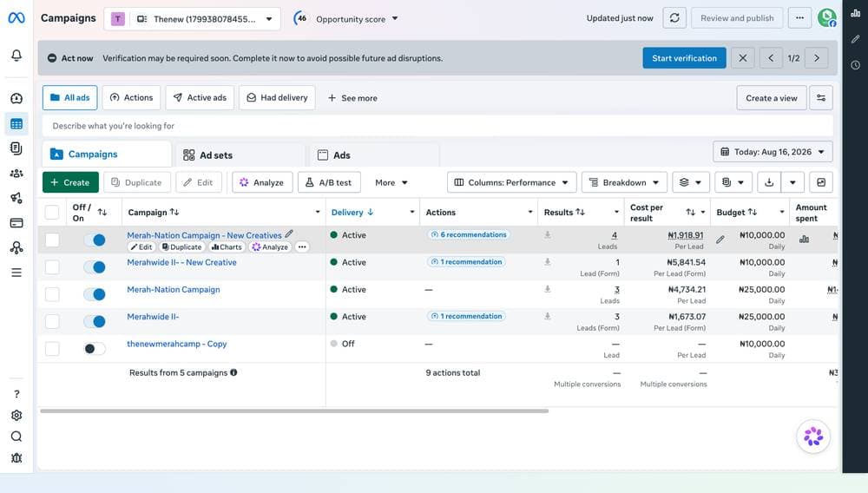Image resolution: width=868 pixels, height=493 pixels.
Task: Open Audiences people icon in sidebar
Action: coord(16,174)
